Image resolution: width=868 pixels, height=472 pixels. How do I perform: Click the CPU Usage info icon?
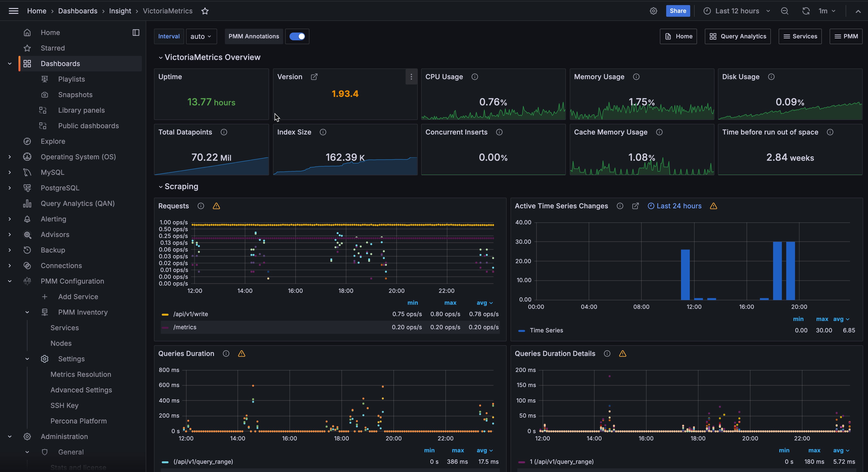474,77
